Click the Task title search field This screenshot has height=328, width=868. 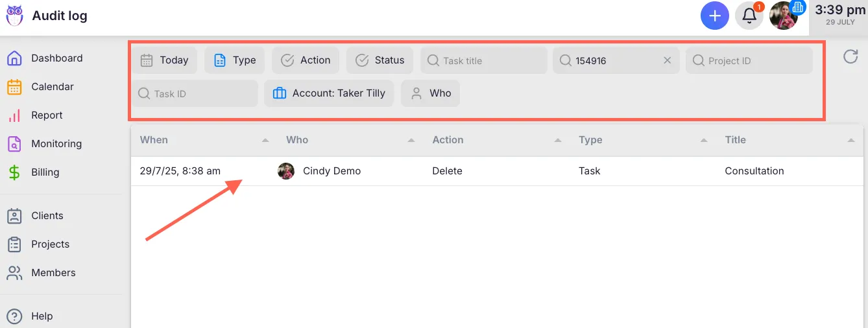pos(485,60)
